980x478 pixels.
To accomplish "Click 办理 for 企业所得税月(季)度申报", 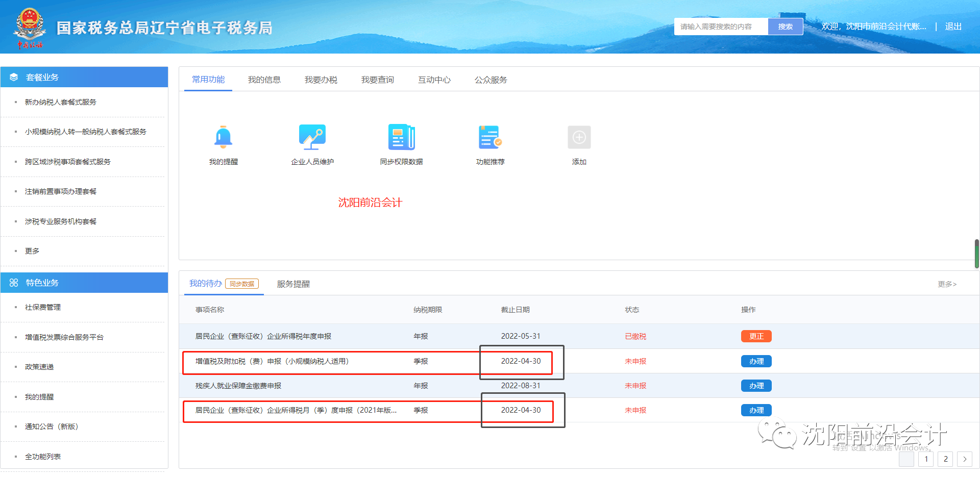I will (x=756, y=410).
